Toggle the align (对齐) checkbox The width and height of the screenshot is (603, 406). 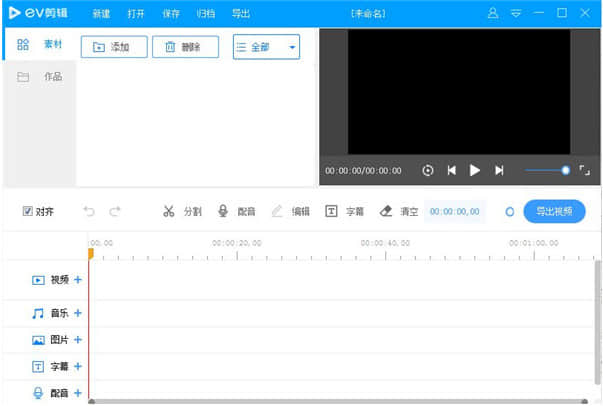28,212
